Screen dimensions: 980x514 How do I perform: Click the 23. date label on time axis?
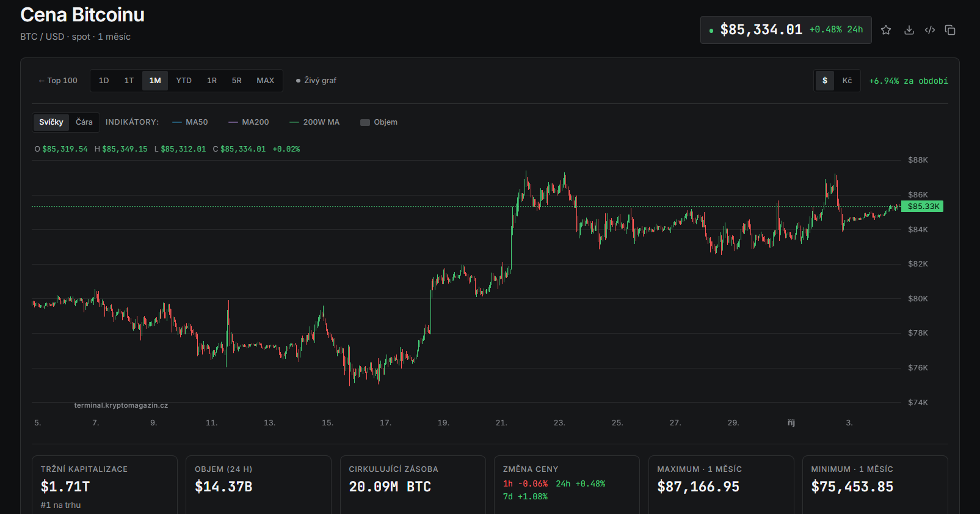(559, 423)
